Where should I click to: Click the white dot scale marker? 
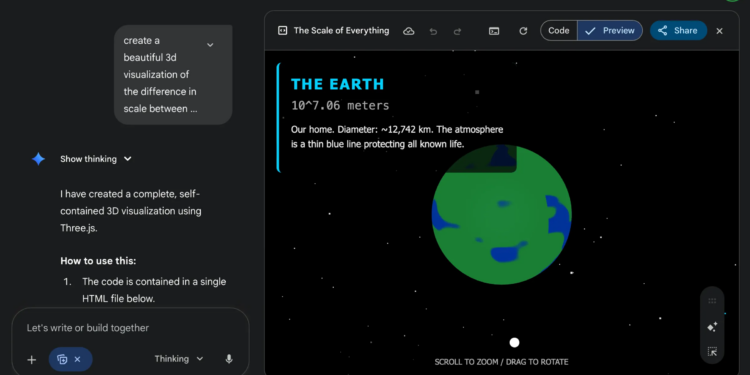coord(514,342)
